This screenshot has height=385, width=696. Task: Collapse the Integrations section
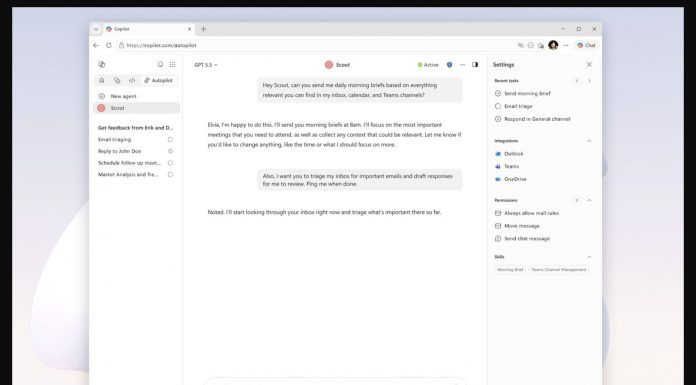coord(589,141)
